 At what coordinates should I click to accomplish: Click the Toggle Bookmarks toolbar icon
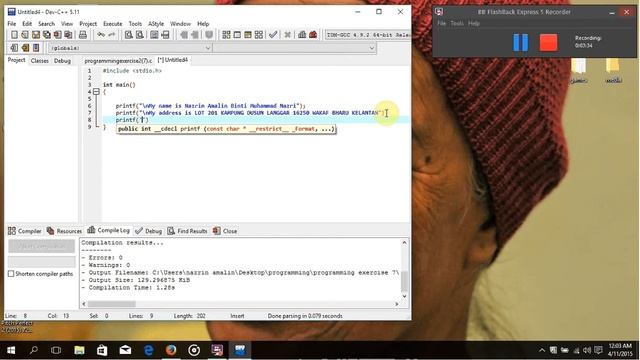tap(25, 48)
